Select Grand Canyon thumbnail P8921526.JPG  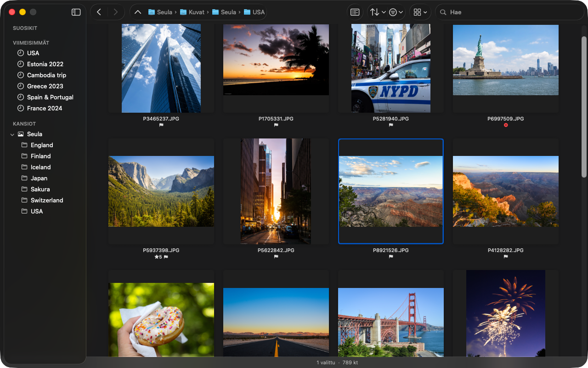(x=391, y=191)
